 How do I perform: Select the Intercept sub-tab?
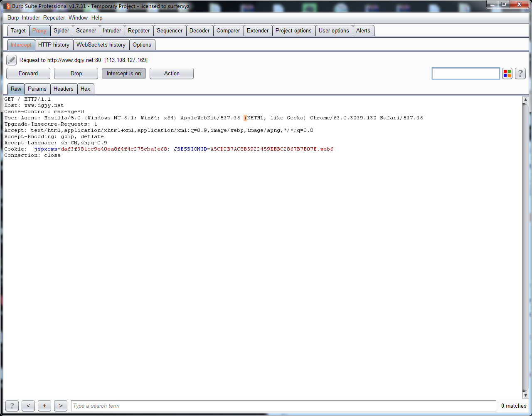(x=21, y=45)
